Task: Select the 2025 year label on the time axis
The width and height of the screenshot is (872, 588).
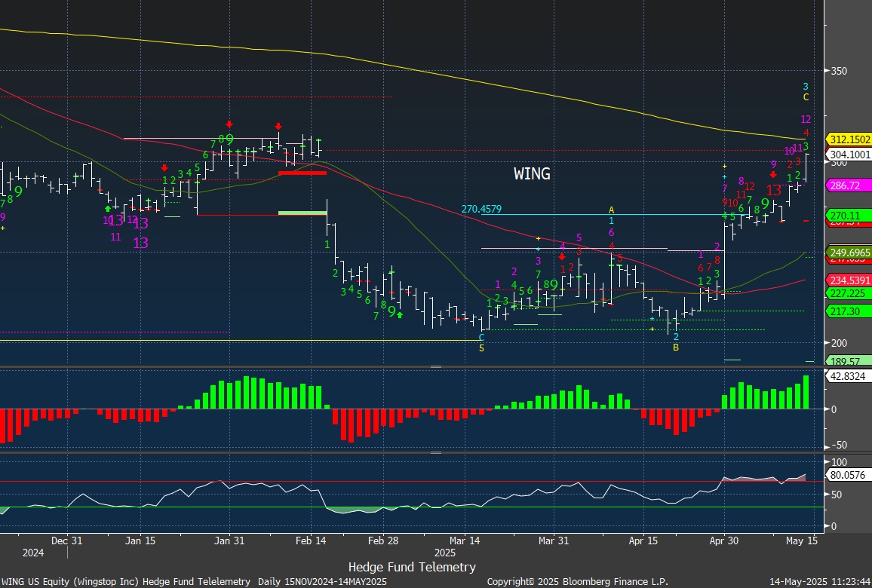Action: 445,553
